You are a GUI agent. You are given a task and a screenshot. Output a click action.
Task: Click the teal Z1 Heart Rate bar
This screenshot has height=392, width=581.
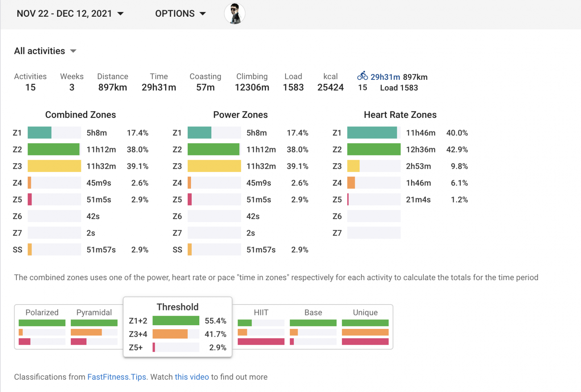tap(372, 133)
